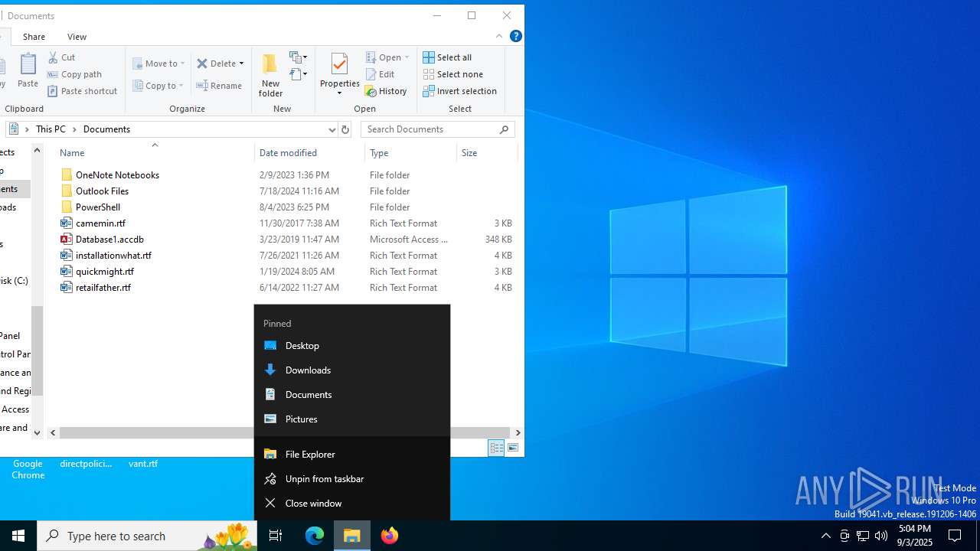Open the View ribbon tab
Screen dimensions: 980x551
click(x=77, y=37)
